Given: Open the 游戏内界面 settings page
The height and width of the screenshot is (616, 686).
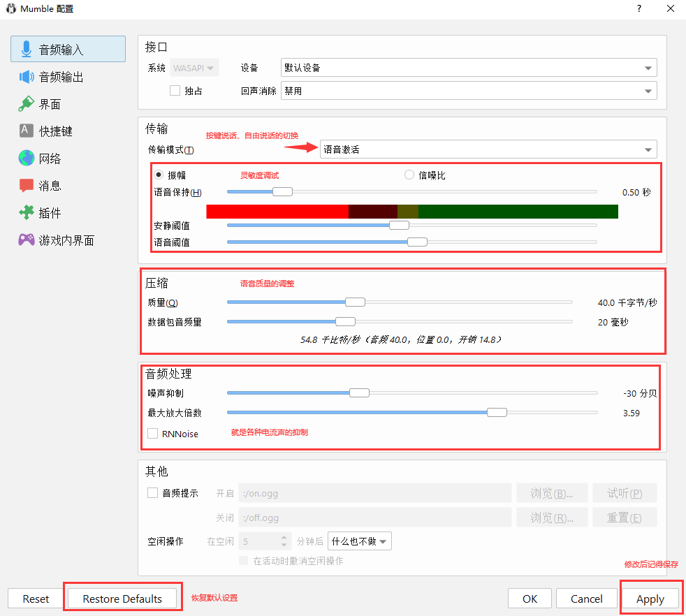Looking at the screenshot, I should [68, 240].
